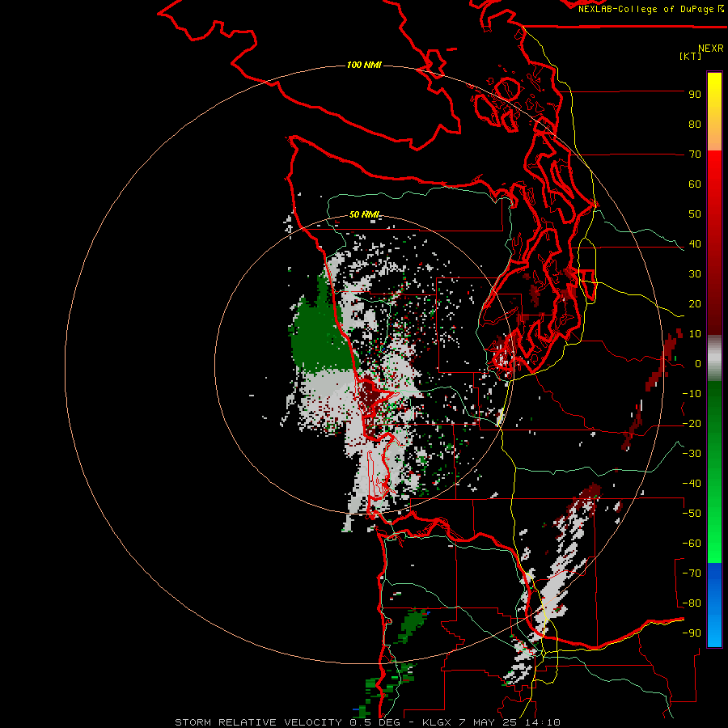Click the positive 70 value on the velocity scale
This screenshot has width=728, height=728.
[695, 154]
